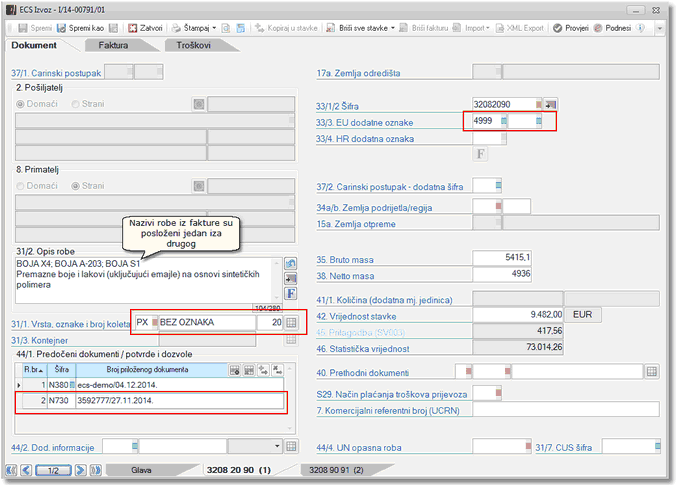The width and height of the screenshot is (678, 488).
Task: Click Briši sve stavke button
Action: tap(357, 28)
